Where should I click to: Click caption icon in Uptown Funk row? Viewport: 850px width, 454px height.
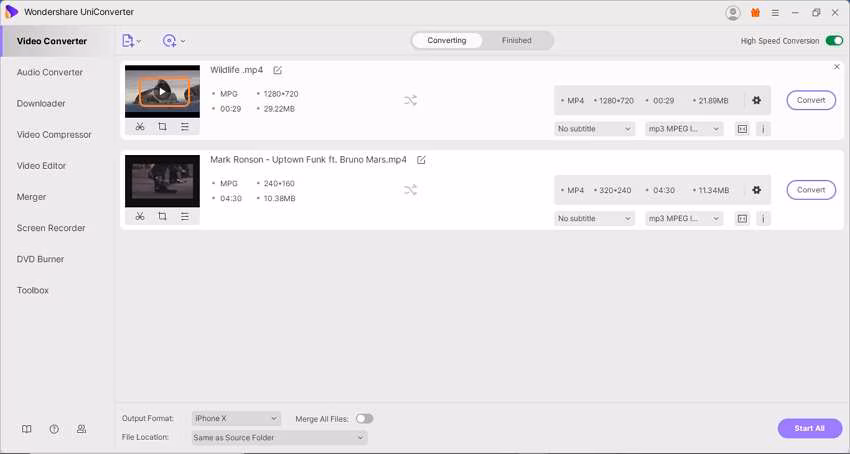click(x=742, y=219)
